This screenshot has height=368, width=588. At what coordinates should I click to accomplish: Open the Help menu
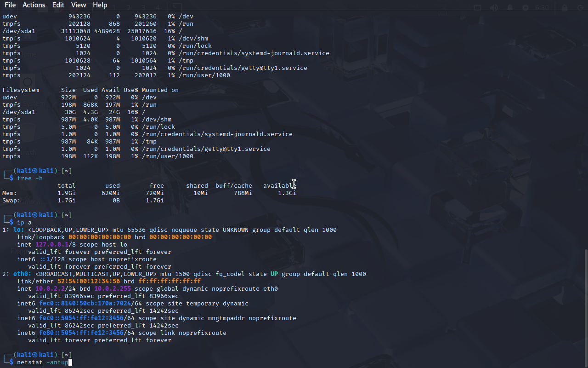[x=100, y=5]
